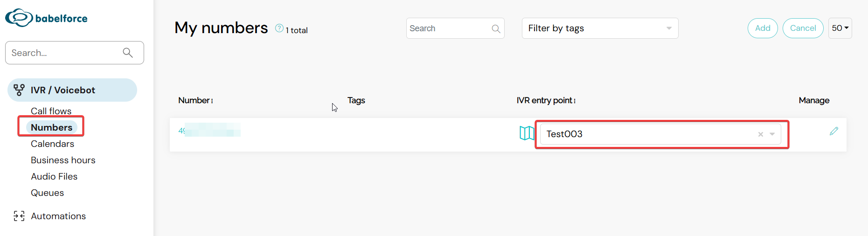This screenshot has width=868, height=236.
Task: Open Call flows in the sidebar
Action: (51, 111)
